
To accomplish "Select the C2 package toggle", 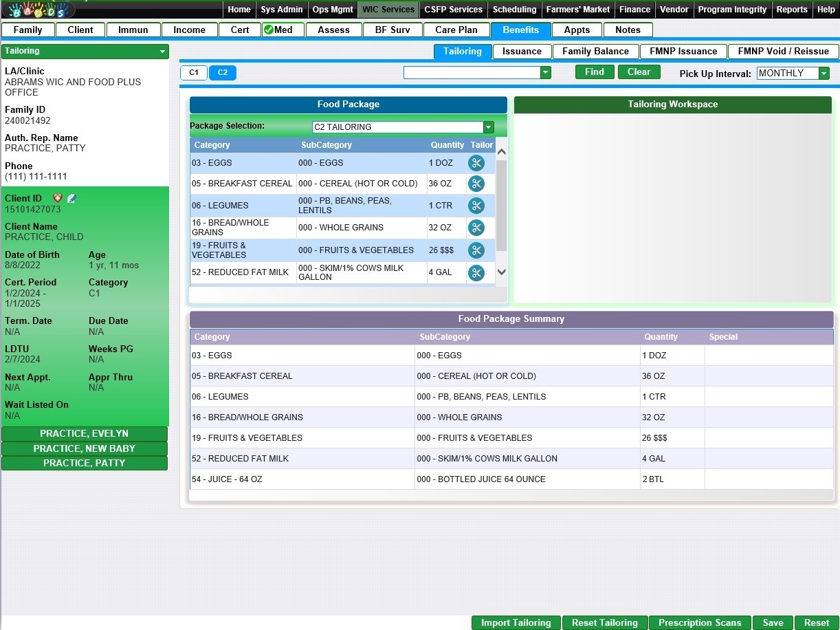I will 223,73.
